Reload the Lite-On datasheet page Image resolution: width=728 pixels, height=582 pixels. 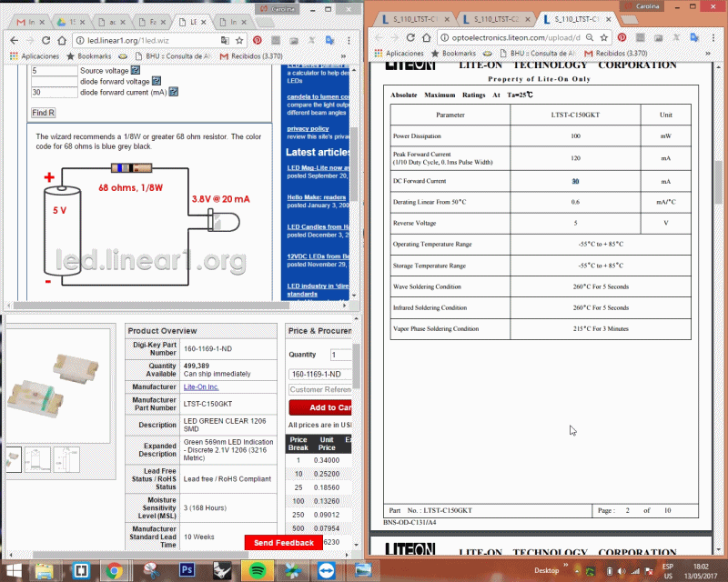click(x=410, y=37)
